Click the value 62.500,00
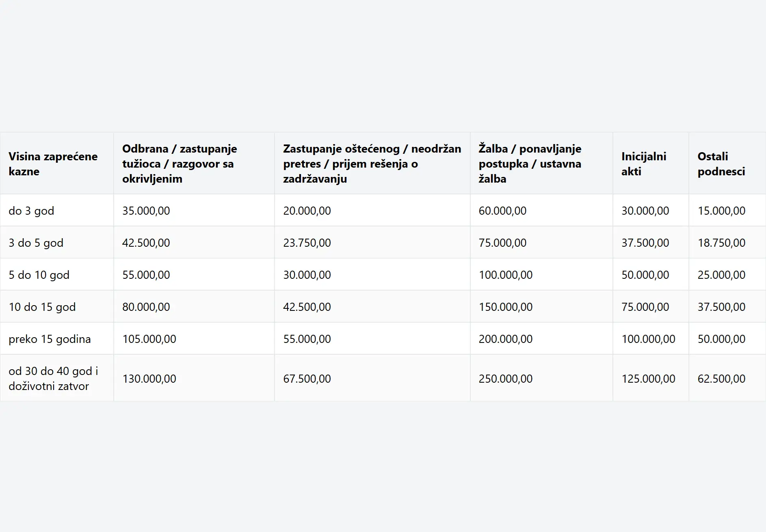Screen dimensions: 766x532 (722, 379)
